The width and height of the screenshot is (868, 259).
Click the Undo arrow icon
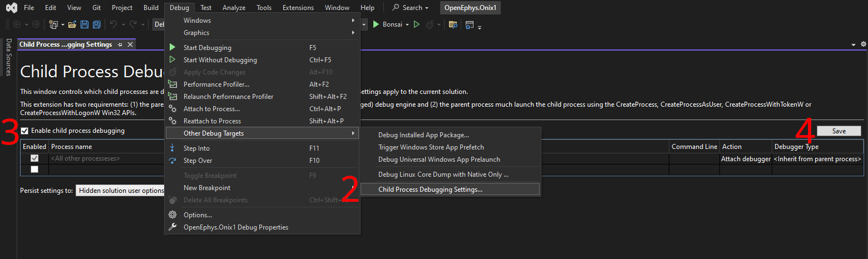click(114, 24)
